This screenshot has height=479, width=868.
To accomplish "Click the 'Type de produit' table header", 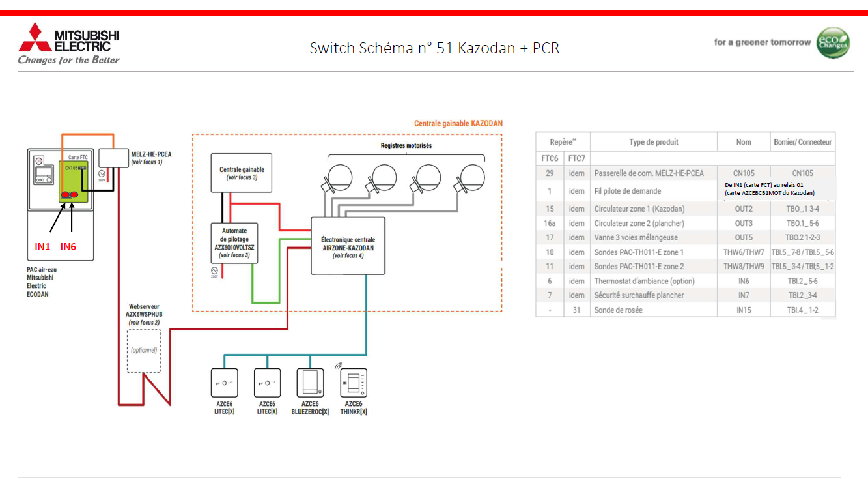I will pos(654,142).
